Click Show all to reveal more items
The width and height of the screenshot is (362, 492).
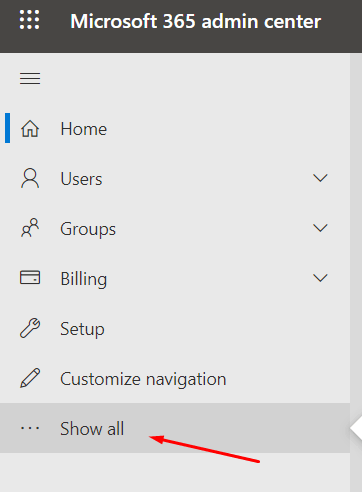pos(175,428)
